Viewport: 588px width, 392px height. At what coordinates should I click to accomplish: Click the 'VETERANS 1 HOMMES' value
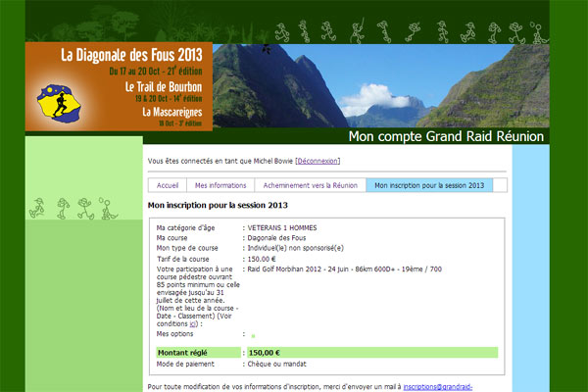[282, 227]
